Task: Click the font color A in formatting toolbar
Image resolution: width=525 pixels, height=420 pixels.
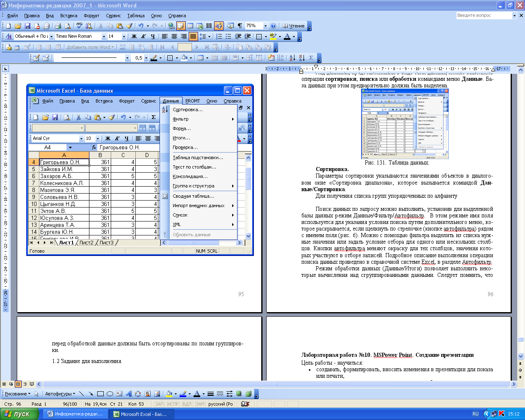Action: [x=287, y=37]
